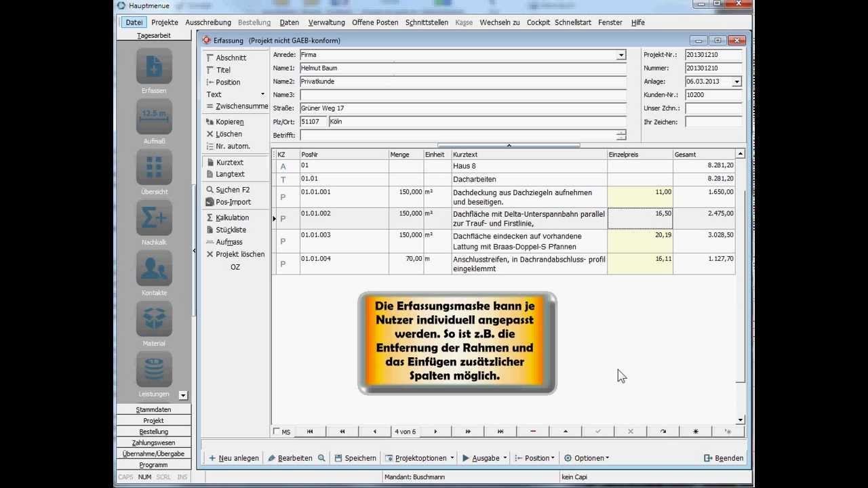The image size is (868, 488).
Task: Open the Projektoptionen dropdown arrow
Action: coord(452,458)
